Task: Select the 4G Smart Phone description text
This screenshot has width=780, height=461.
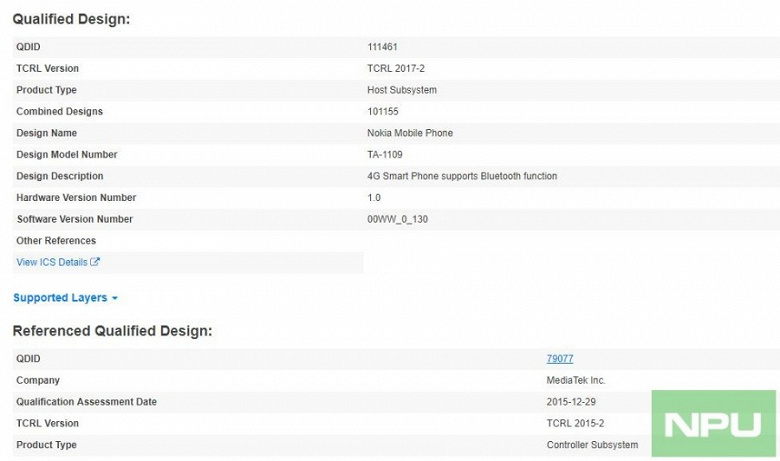Action: (462, 176)
